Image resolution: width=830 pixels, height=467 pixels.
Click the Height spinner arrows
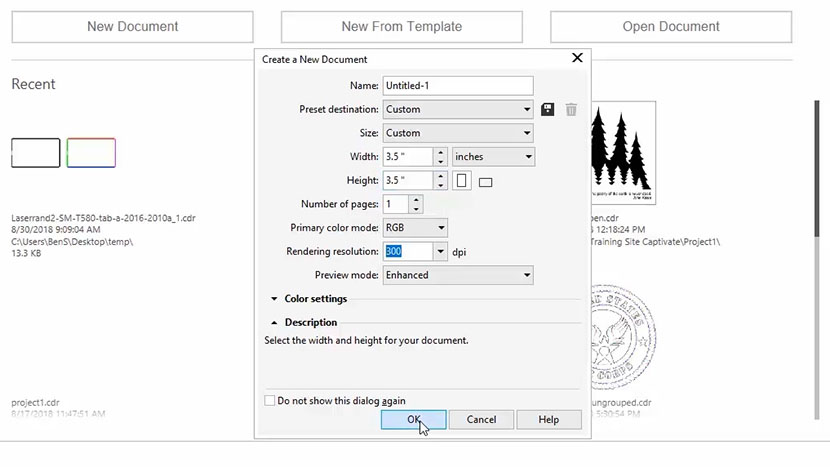click(440, 181)
